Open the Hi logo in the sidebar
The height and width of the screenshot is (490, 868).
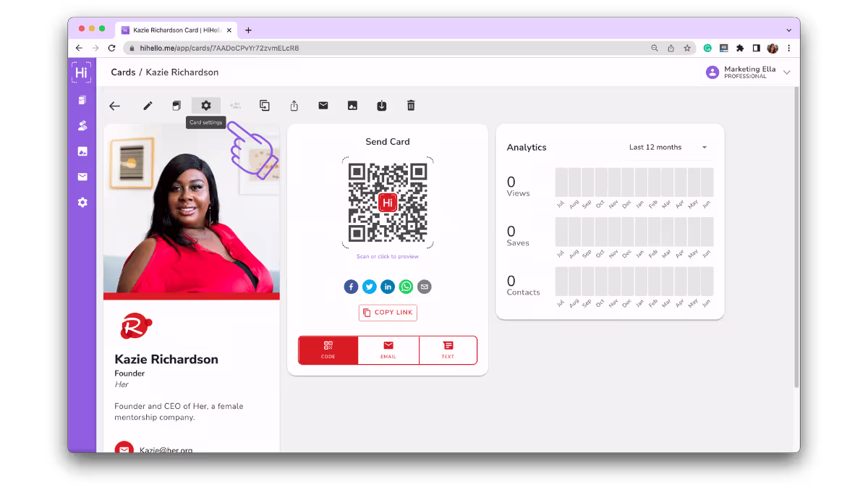coord(82,72)
